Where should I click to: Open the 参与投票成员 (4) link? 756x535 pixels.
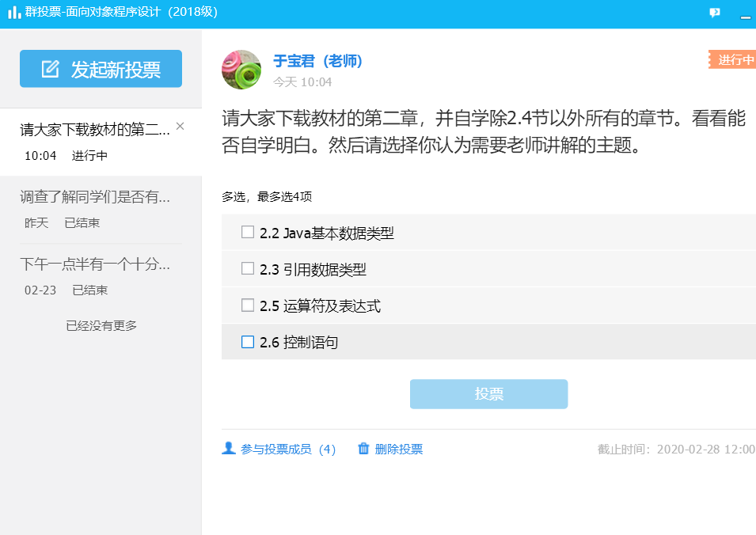288,450
